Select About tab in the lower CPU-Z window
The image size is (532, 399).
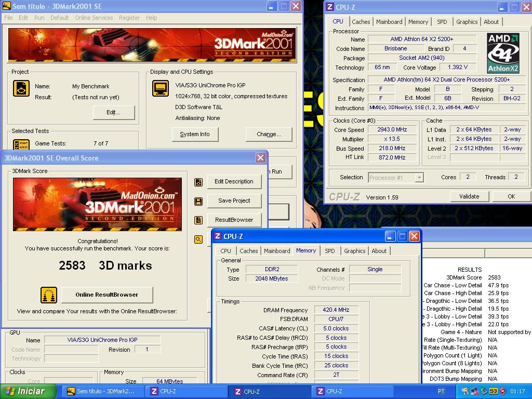point(379,251)
